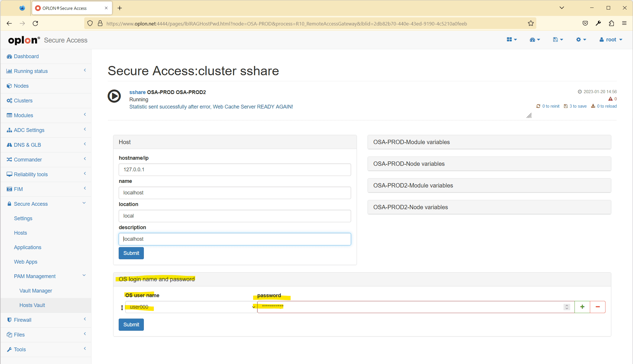Click the row reorder arrow handle
Viewport: 633px width, 364px height.
tap(122, 308)
